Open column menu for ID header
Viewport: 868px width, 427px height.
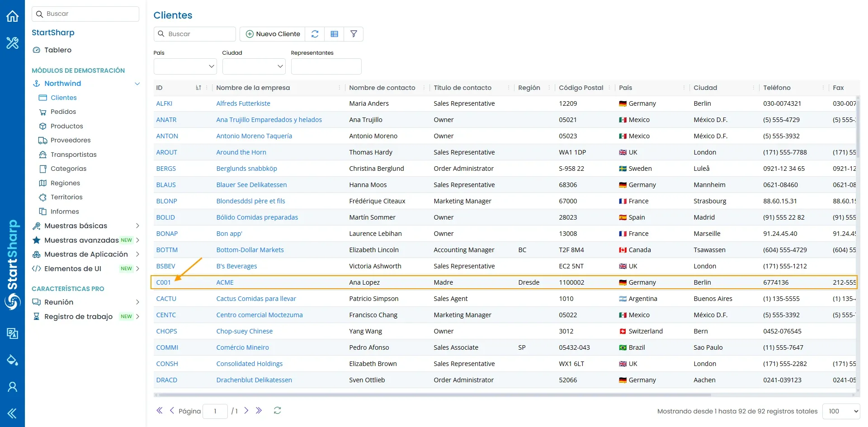pyautogui.click(x=207, y=88)
